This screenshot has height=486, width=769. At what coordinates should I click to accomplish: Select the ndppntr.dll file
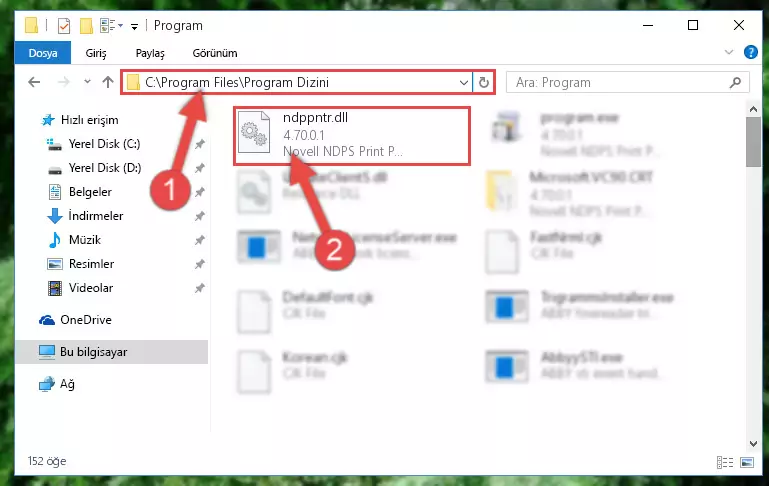(x=352, y=136)
